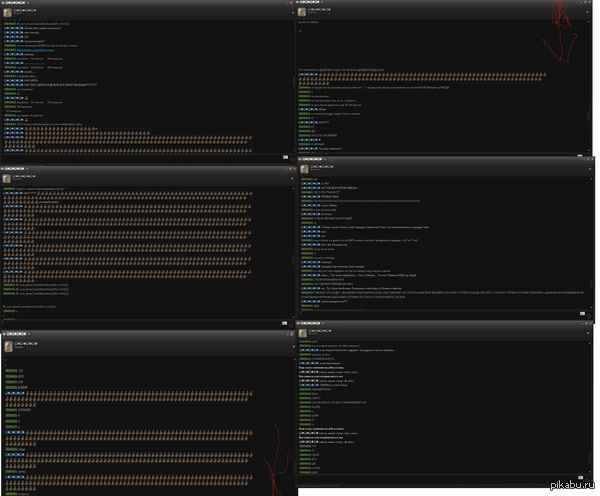Open emoticon picker in middle-right chat window
600x496 pixels.
pos(589,315)
